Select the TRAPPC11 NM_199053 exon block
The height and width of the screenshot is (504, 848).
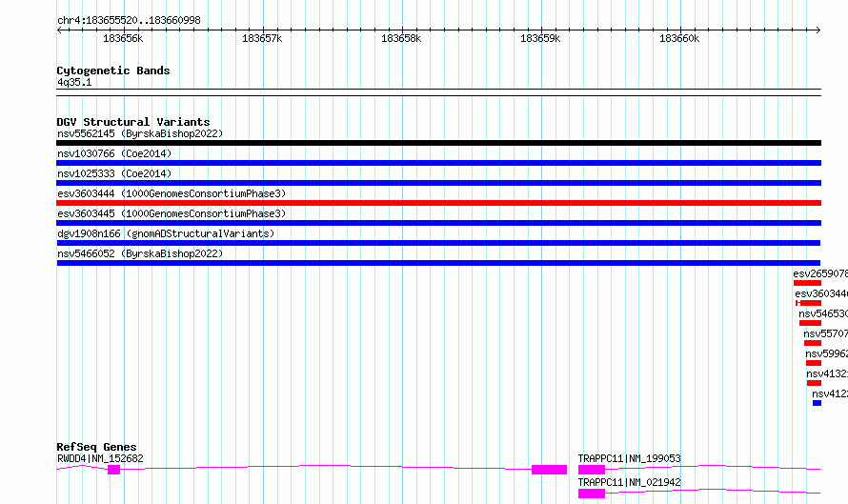(592, 470)
